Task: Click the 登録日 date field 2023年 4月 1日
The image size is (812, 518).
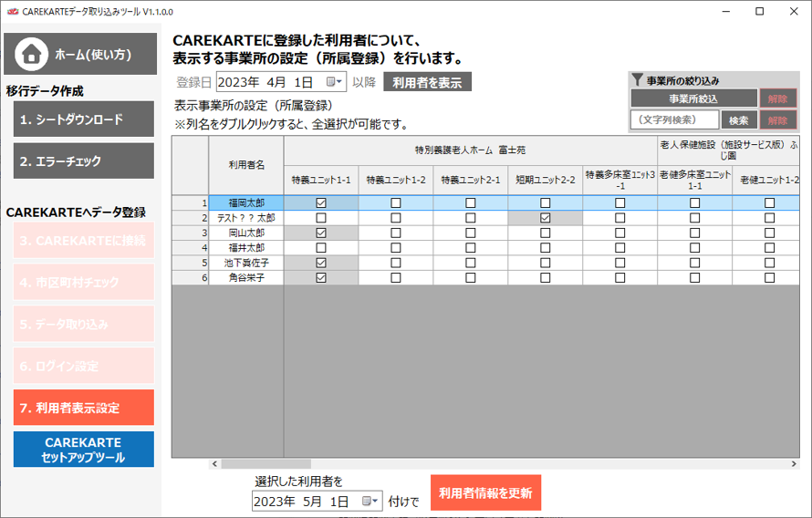Action: click(281, 82)
